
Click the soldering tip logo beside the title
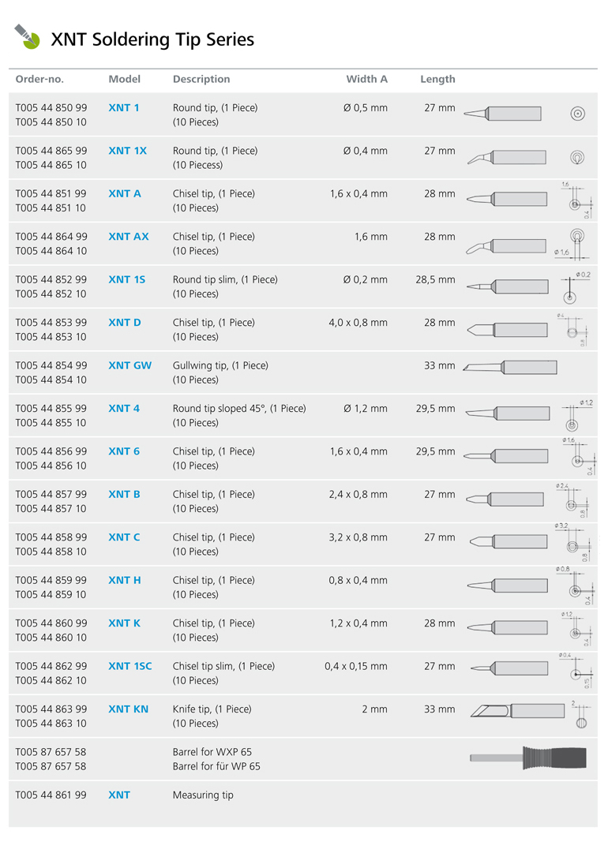click(27, 36)
